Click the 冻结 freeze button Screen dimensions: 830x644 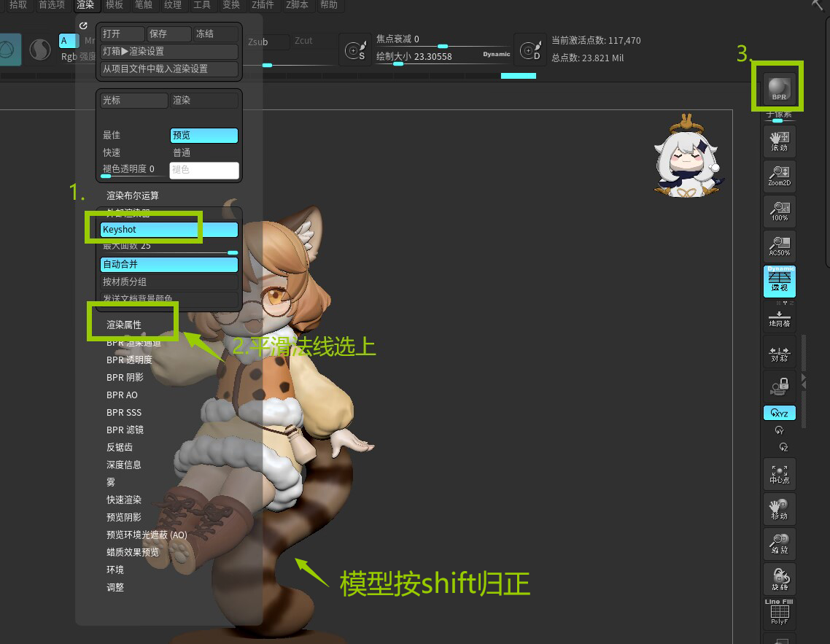click(215, 34)
